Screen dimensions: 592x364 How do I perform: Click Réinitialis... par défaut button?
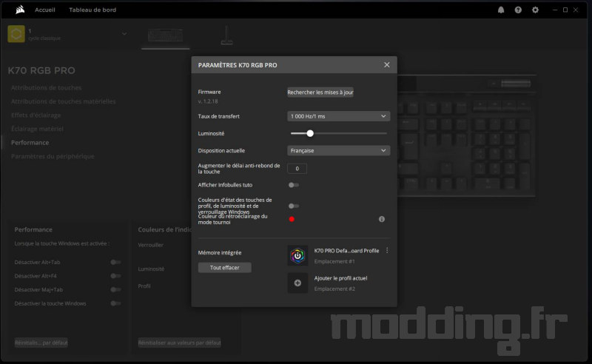[41, 343]
